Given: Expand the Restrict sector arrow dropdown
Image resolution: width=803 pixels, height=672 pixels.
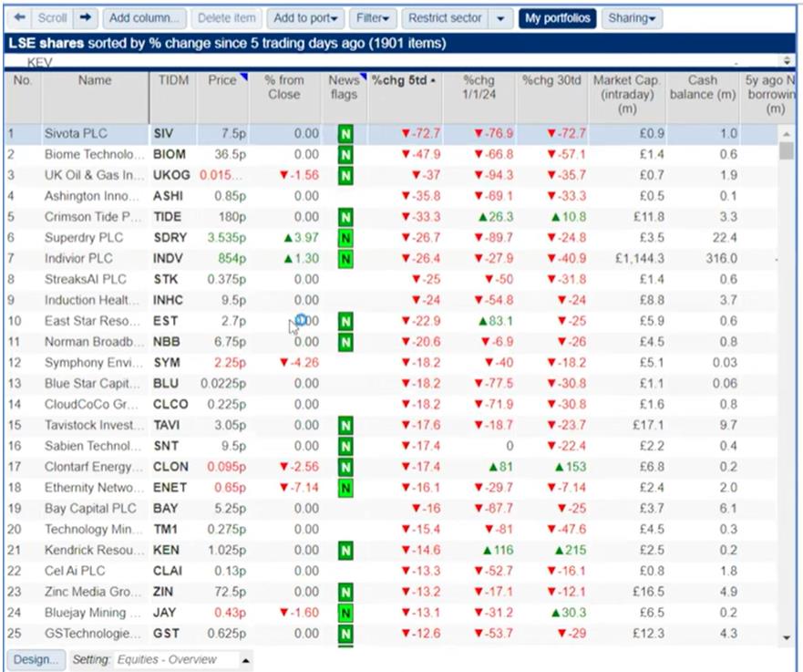Looking at the screenshot, I should 500,18.
